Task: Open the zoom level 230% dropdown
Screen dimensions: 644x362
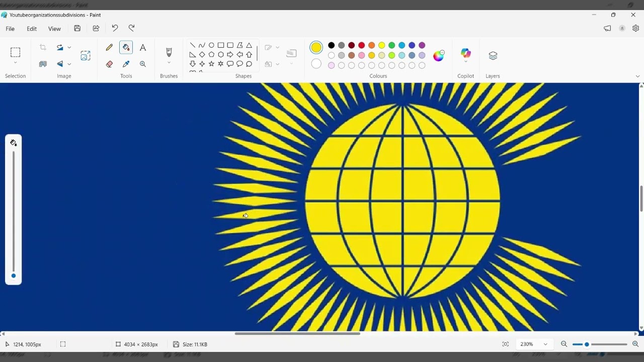Action: tap(545, 344)
